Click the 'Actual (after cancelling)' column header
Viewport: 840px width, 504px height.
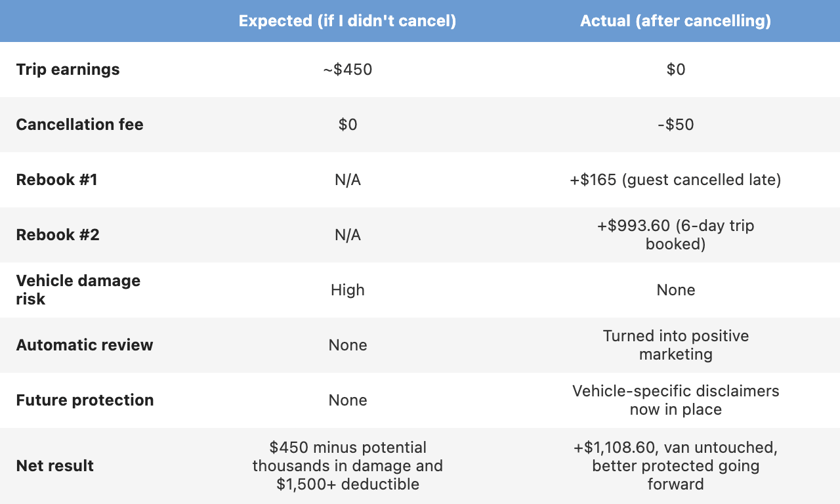[675, 21]
